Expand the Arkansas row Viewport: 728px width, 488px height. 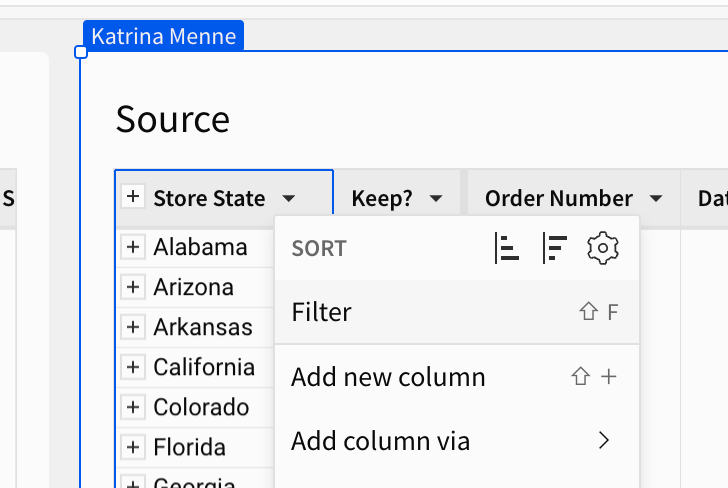coord(133,327)
